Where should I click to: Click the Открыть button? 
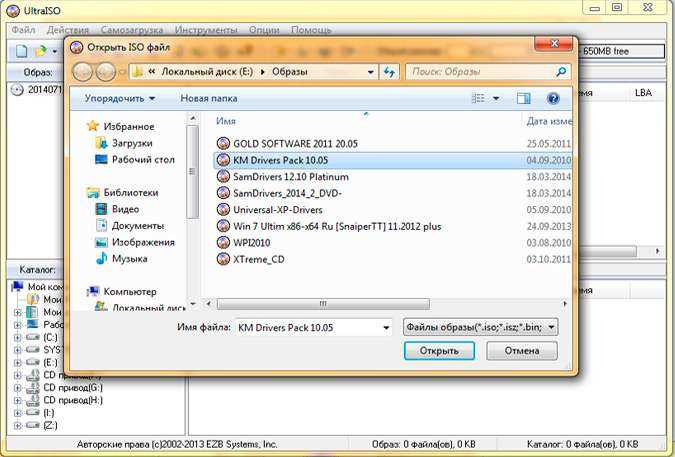pyautogui.click(x=439, y=351)
